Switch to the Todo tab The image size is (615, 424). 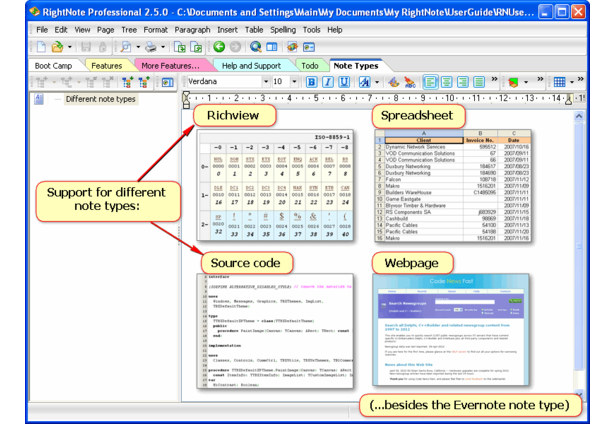(x=309, y=66)
